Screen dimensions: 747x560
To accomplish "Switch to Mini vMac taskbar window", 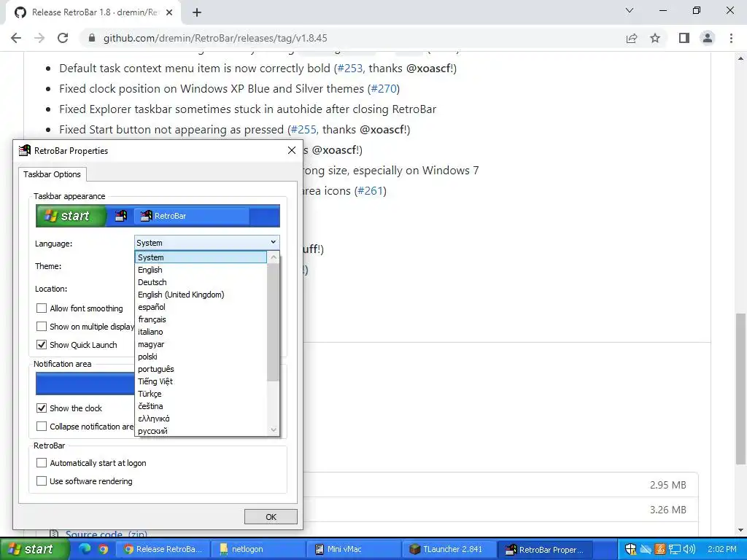I will (355, 549).
